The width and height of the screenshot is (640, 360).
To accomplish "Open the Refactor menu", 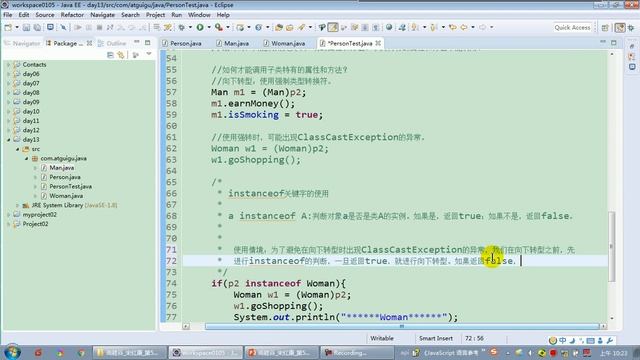I will pyautogui.click(x=72, y=15).
